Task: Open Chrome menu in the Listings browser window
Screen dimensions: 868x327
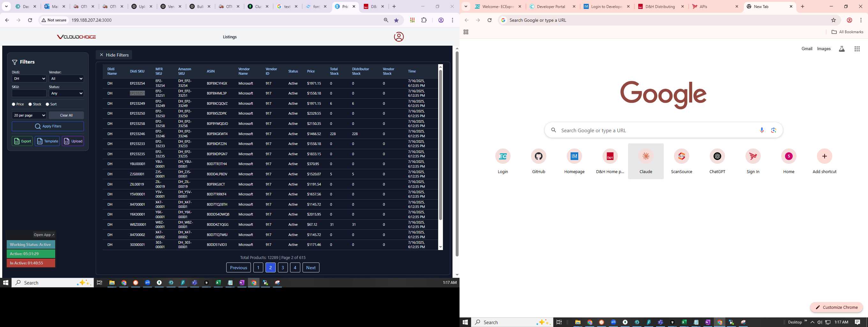Action: point(452,20)
